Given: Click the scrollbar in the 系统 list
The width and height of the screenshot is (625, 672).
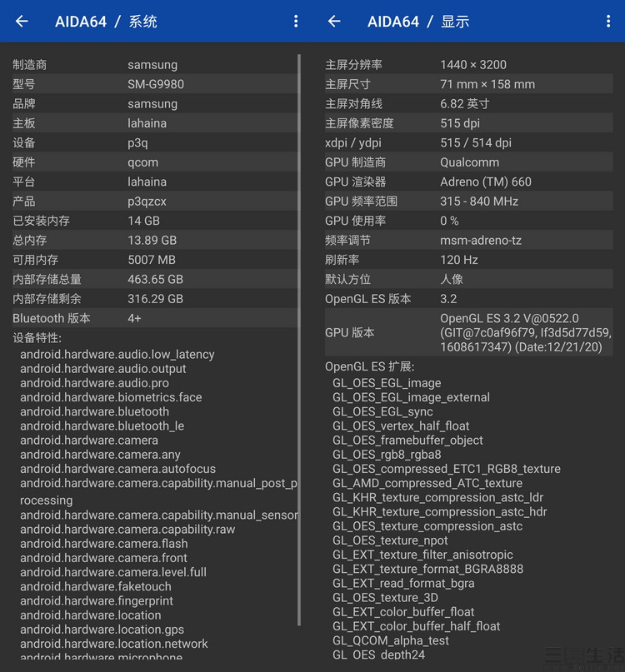Looking at the screenshot, I should tap(299, 340).
